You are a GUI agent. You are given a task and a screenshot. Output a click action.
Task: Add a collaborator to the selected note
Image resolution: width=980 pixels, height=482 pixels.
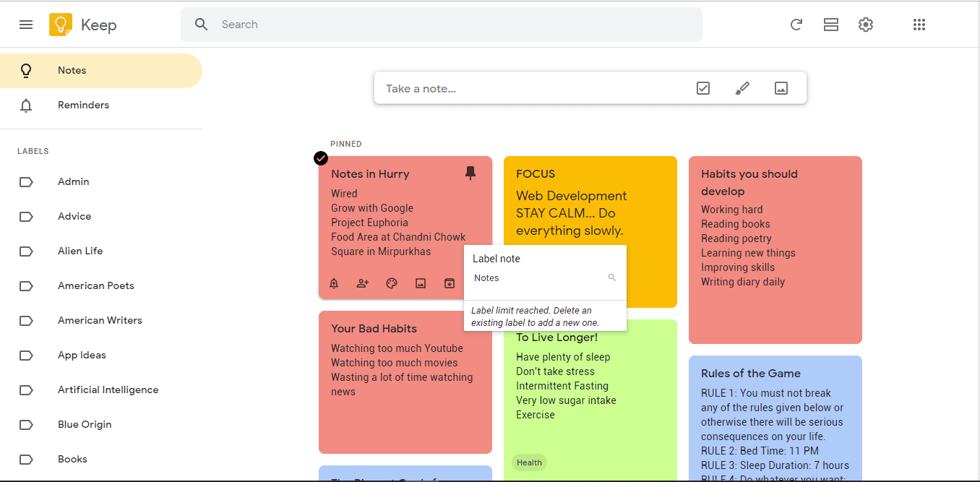(x=363, y=283)
